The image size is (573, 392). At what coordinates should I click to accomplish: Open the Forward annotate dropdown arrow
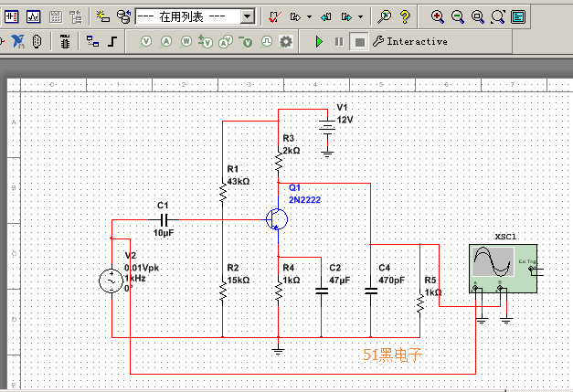click(x=360, y=16)
